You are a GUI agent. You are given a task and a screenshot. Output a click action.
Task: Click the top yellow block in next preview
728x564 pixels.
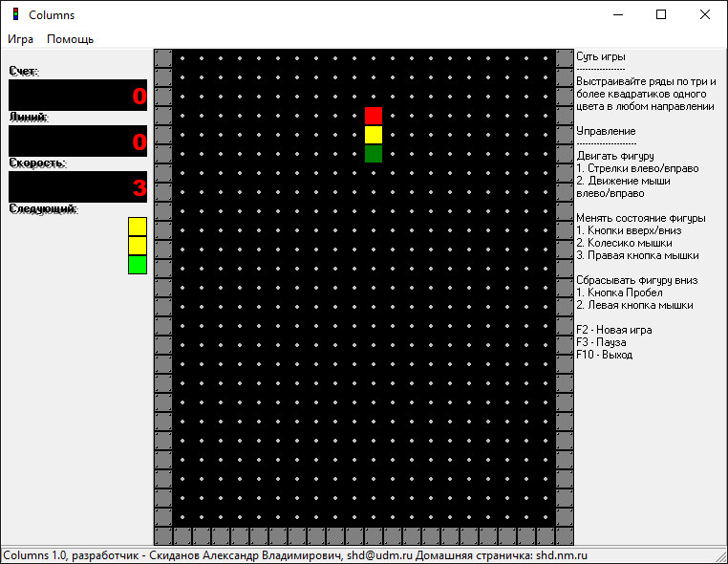click(138, 227)
